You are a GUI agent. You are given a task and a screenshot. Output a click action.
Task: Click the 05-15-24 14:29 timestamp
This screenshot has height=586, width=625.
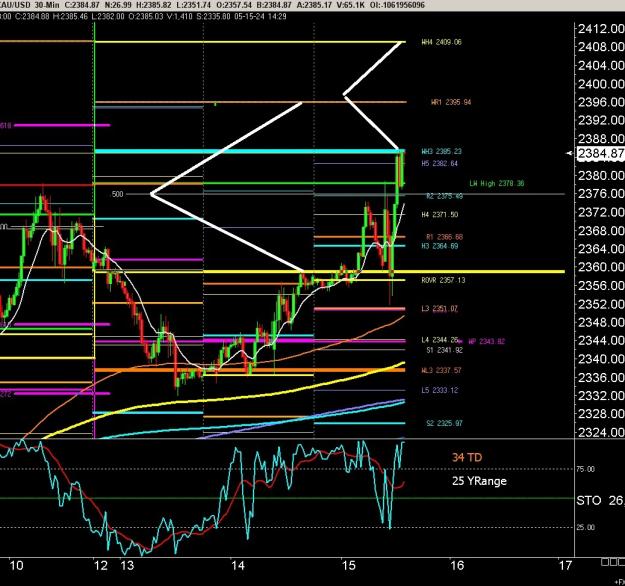click(x=260, y=16)
